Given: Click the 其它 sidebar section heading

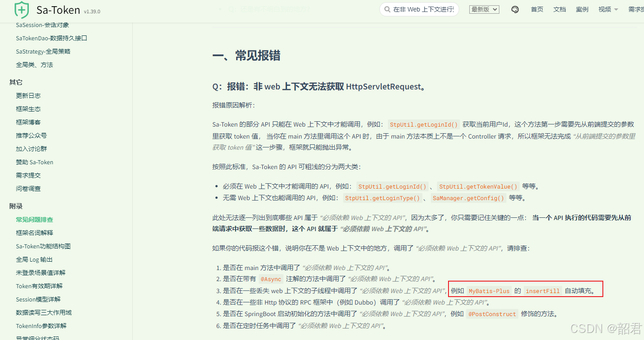Looking at the screenshot, I should click(16, 82).
